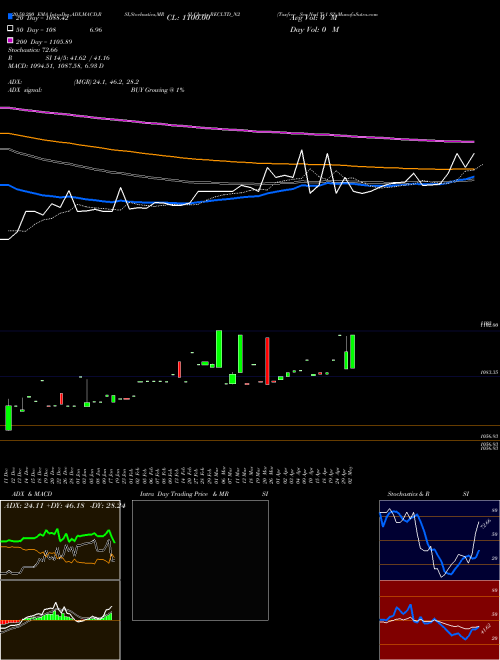Click the white 50 Day legend swatch
The height and width of the screenshot is (660, 500).
click(x=11, y=29)
